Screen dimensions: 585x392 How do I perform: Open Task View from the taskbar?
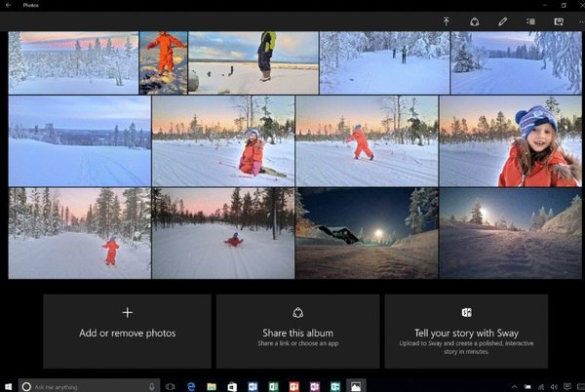coord(170,386)
